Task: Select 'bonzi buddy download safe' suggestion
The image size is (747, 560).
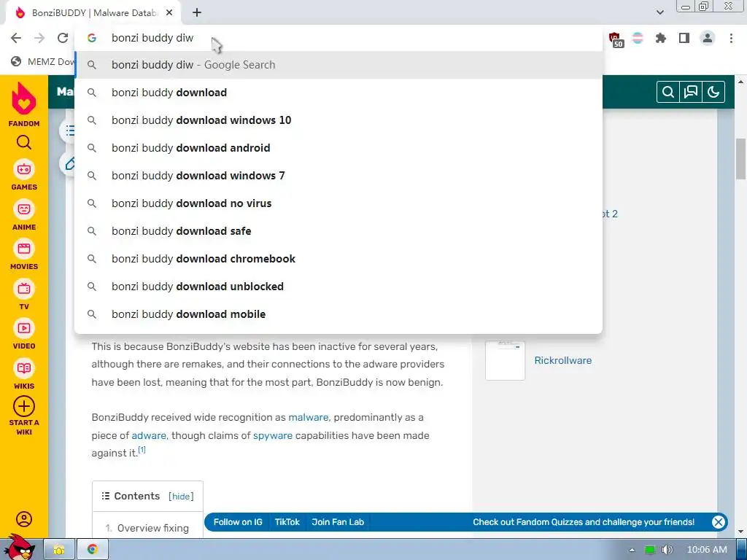Action: click(x=338, y=231)
